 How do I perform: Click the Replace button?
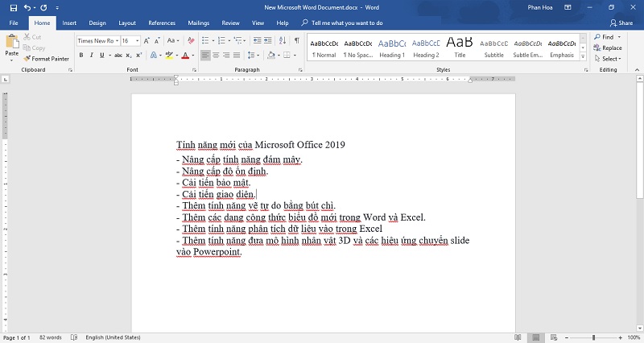(609, 48)
